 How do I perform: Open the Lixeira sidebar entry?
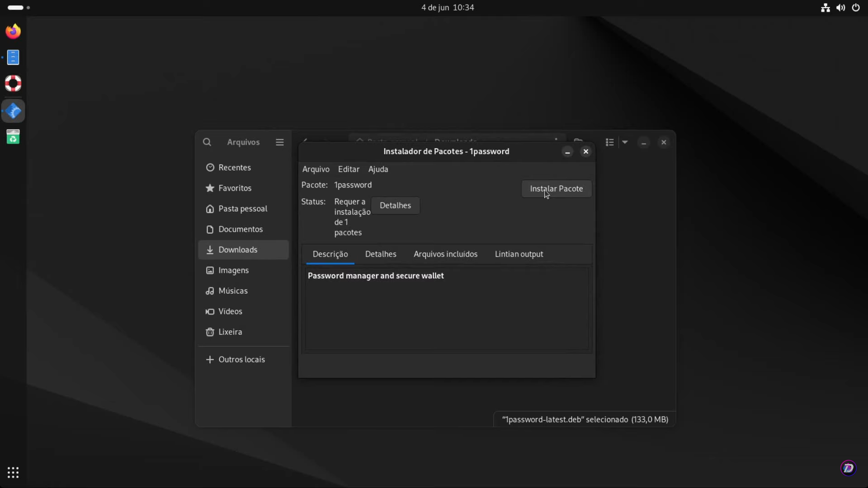[x=230, y=332]
